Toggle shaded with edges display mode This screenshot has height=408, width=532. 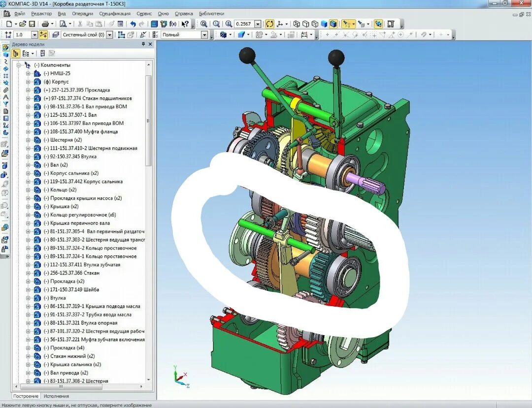coord(333,24)
